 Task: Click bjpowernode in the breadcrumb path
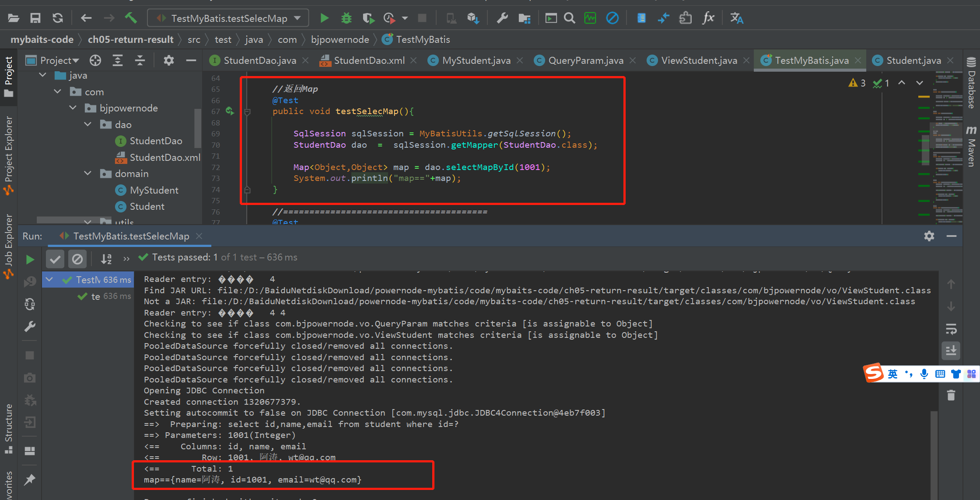click(339, 40)
